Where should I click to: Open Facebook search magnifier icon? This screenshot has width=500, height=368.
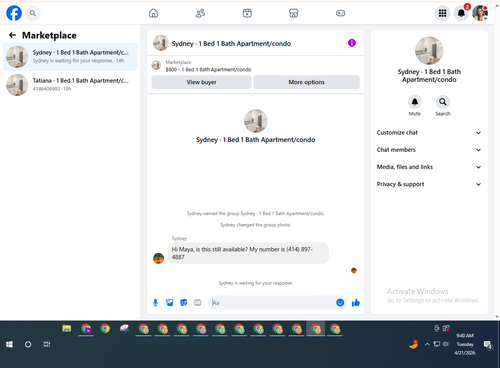(33, 13)
